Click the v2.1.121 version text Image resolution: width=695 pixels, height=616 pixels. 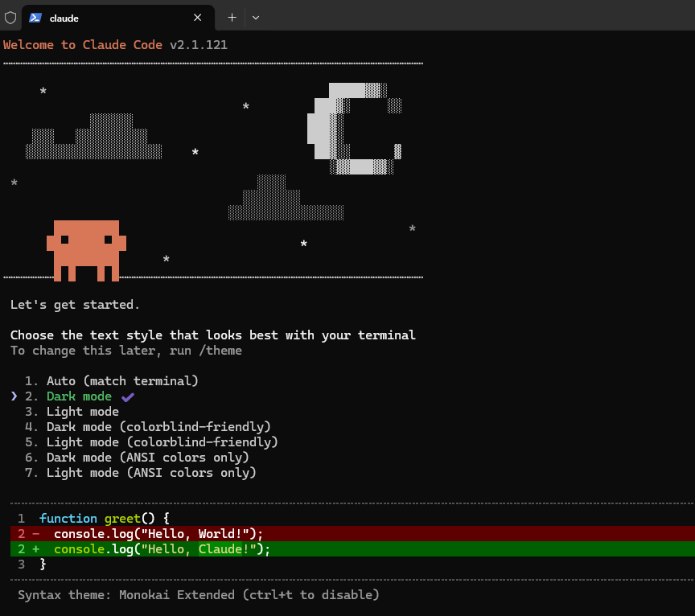point(199,45)
